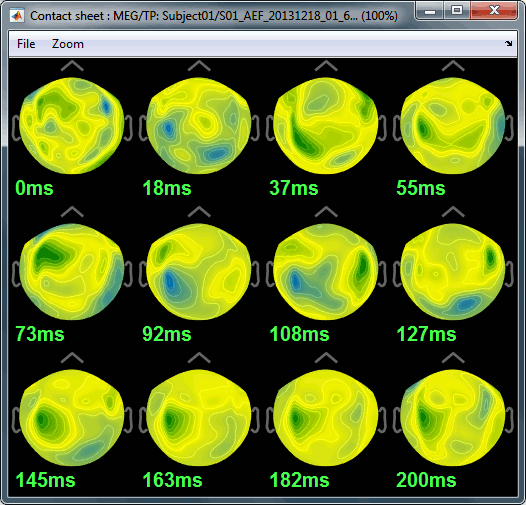The image size is (526, 505).
Task: Click the 0ms time label
Action: (34, 188)
